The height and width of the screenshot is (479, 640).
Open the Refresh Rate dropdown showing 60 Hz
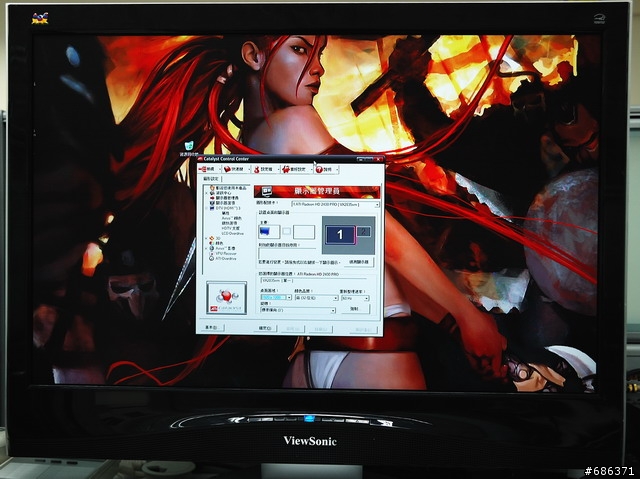tap(355, 299)
